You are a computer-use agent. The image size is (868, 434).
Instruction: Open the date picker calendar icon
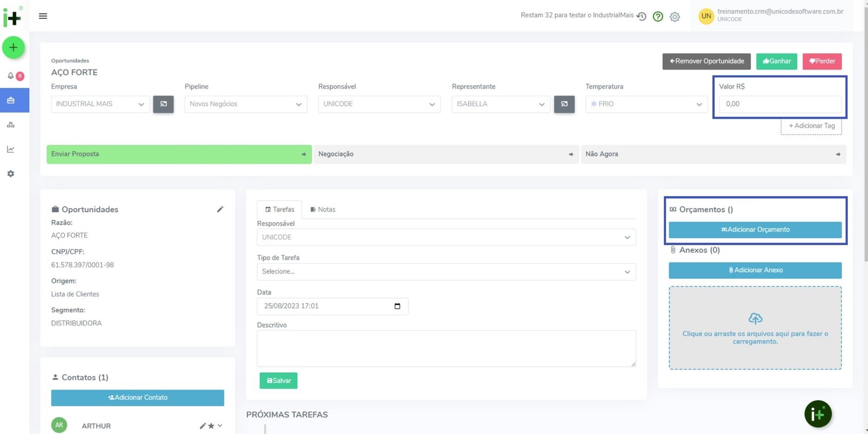[397, 307]
